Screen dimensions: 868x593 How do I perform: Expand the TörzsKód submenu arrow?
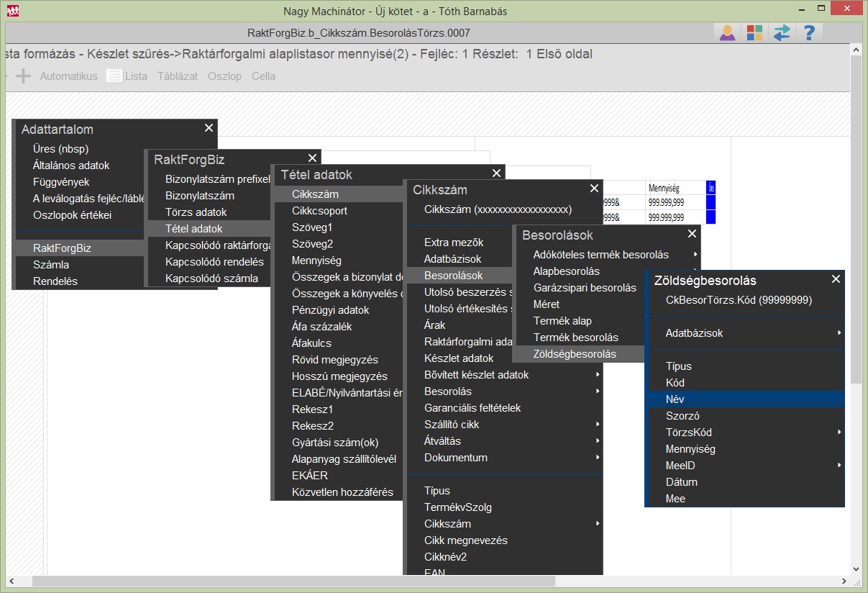(x=839, y=432)
